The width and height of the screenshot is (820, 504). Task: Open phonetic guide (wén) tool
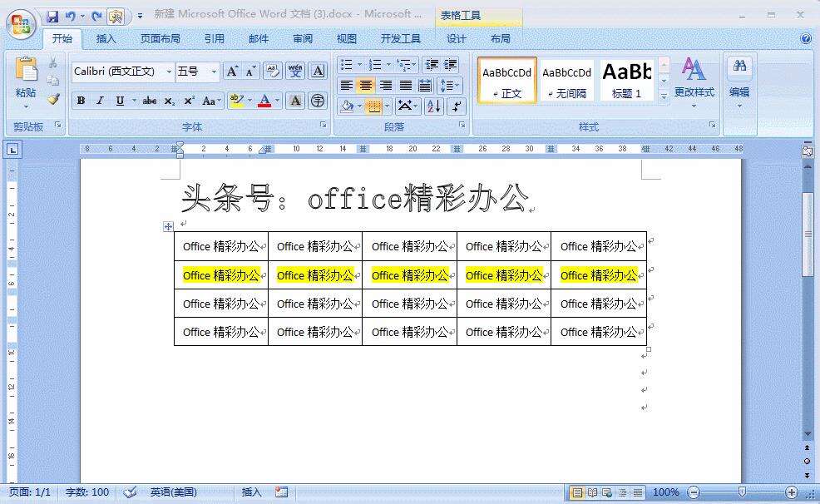[295, 71]
